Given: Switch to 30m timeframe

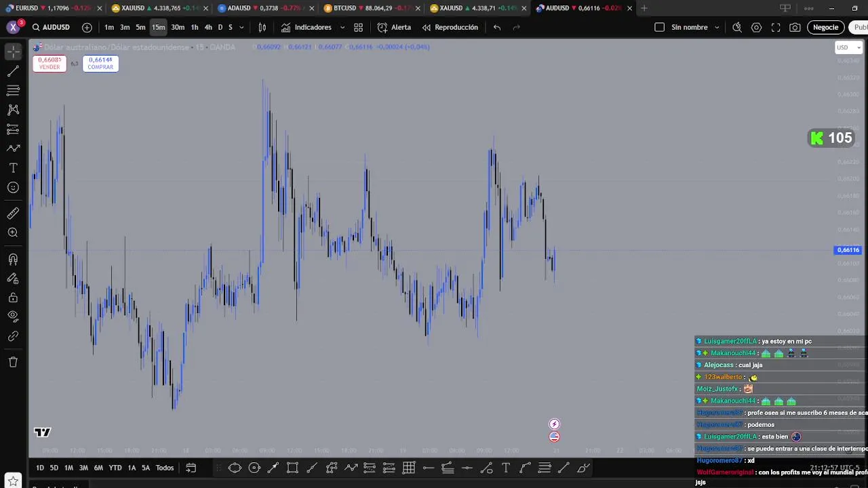Looking at the screenshot, I should [x=178, y=27].
